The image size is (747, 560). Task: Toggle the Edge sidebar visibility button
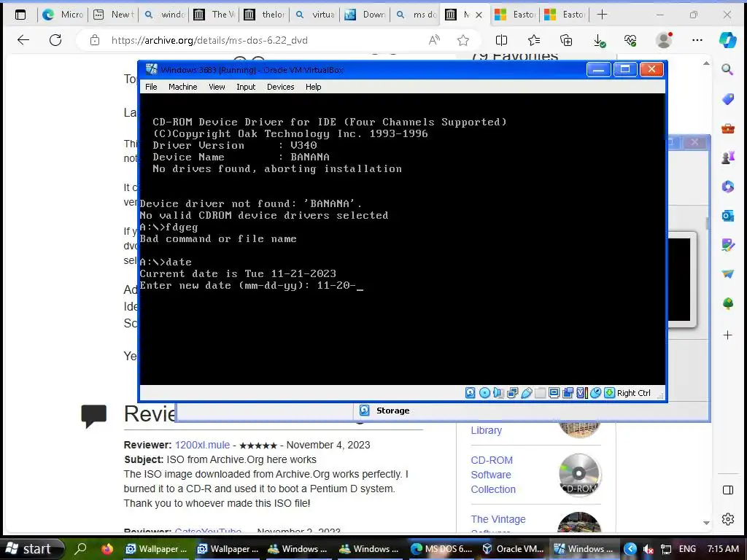727,490
